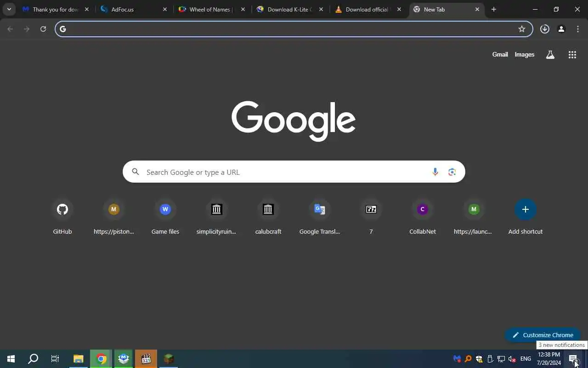Open the 7 (7-Zip) shortcut
This screenshot has width=588, height=368.
point(371,217)
